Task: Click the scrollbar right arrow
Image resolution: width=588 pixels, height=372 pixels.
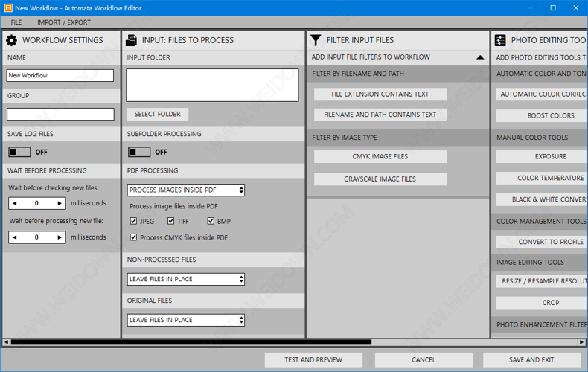Action: [581, 342]
